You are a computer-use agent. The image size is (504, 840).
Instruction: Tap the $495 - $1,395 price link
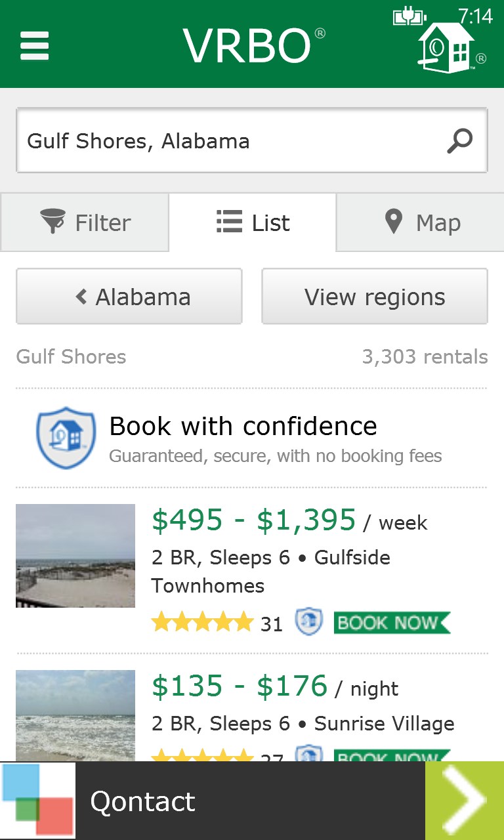tap(253, 520)
